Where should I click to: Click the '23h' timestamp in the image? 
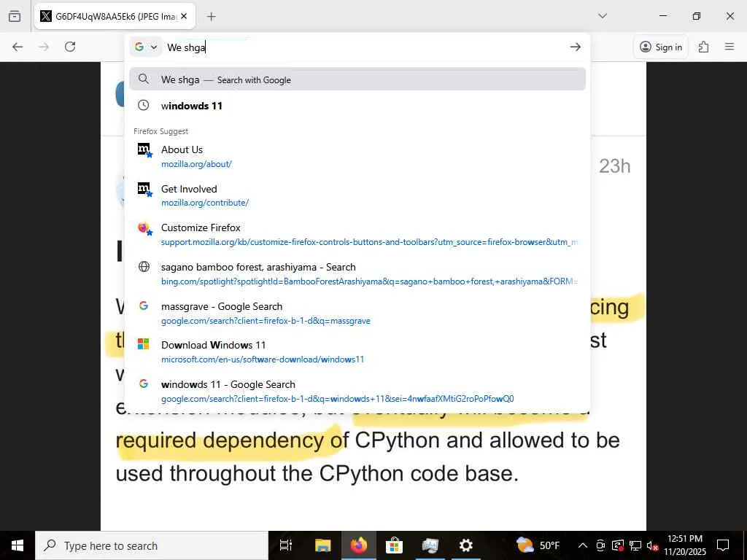(x=614, y=166)
